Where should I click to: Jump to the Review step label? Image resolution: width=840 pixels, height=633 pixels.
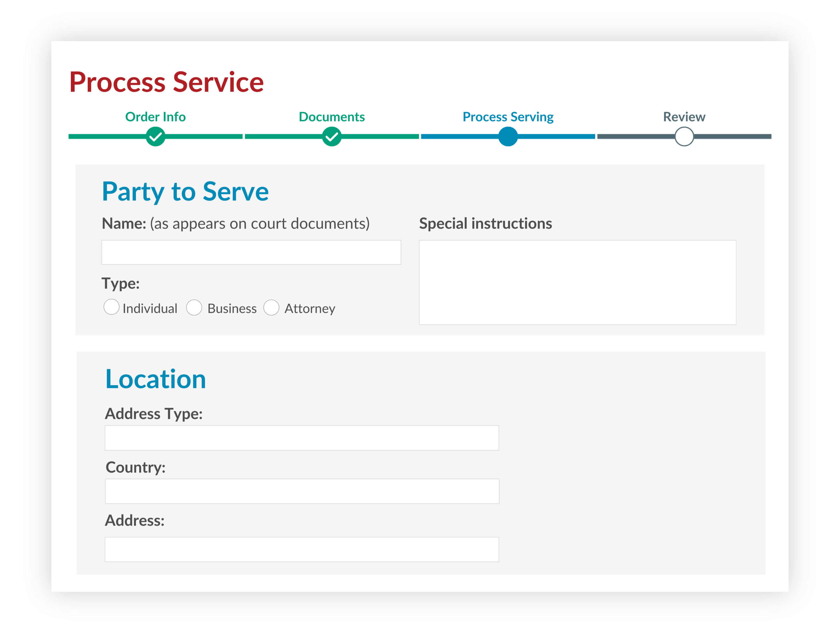(684, 117)
